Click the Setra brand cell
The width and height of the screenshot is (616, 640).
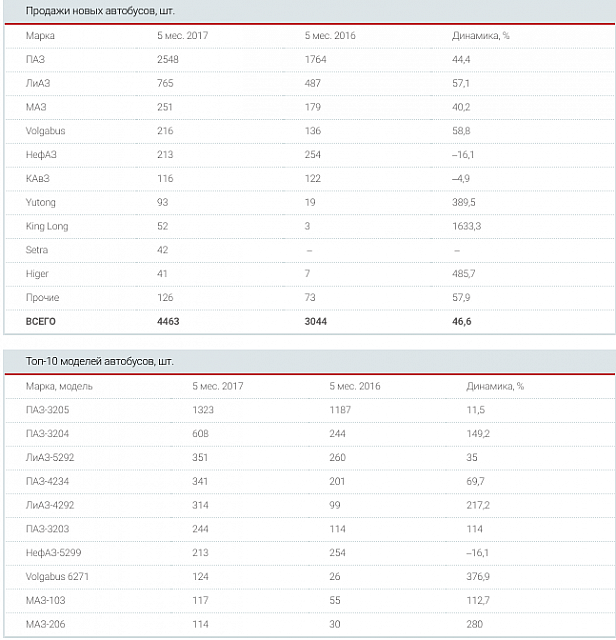click(x=37, y=250)
